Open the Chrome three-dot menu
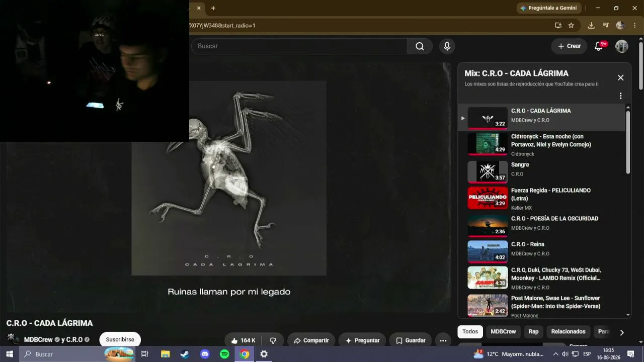Viewport: 644px width, 362px height. pos(635,25)
